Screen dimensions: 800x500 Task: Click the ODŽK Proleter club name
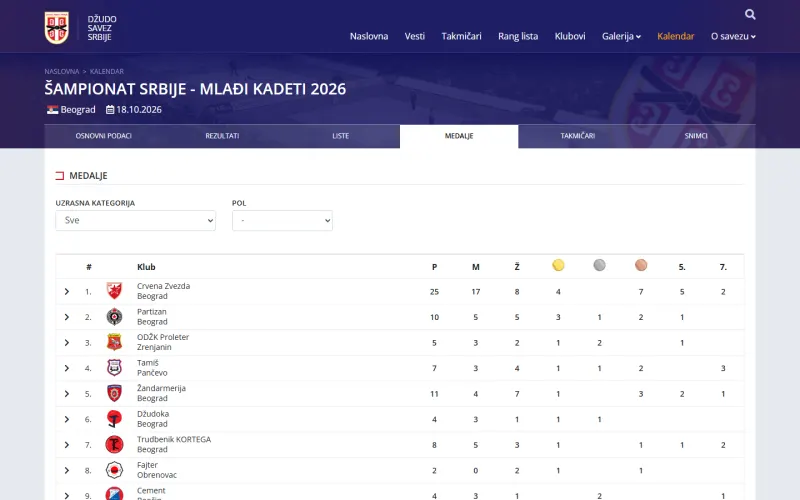[x=163, y=337]
